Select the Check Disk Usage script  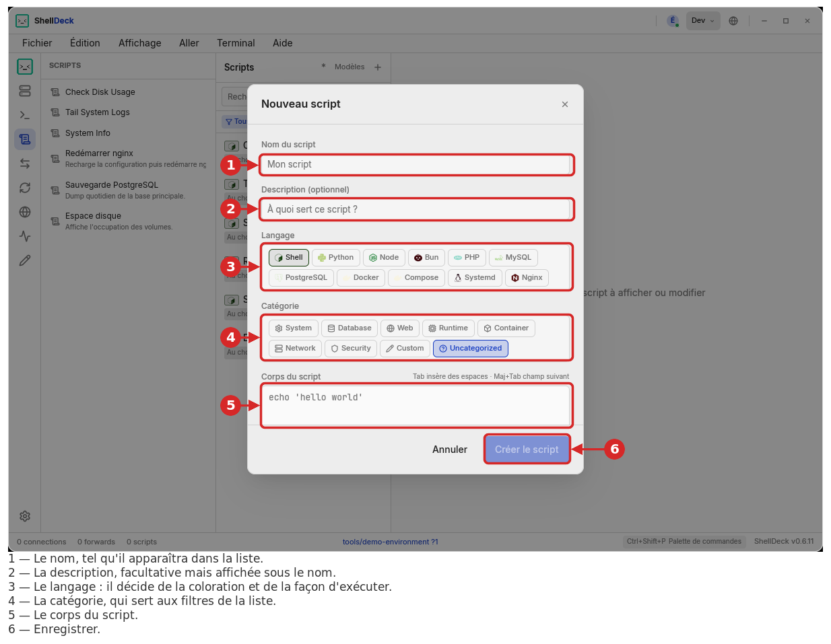point(128,92)
